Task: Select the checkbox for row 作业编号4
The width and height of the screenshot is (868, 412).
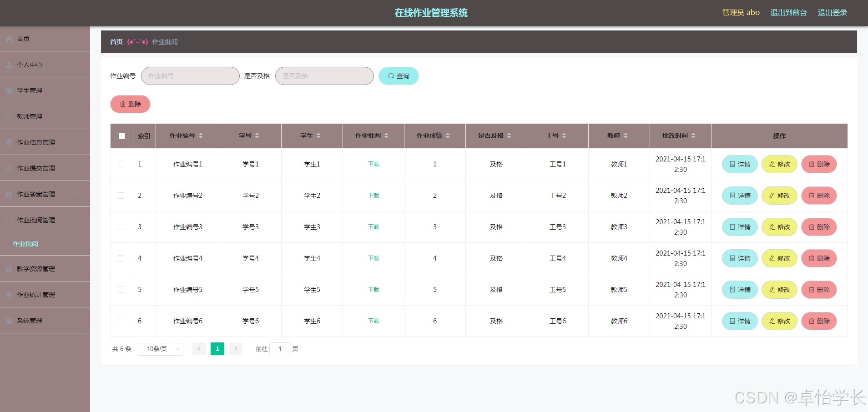Action: tap(121, 258)
